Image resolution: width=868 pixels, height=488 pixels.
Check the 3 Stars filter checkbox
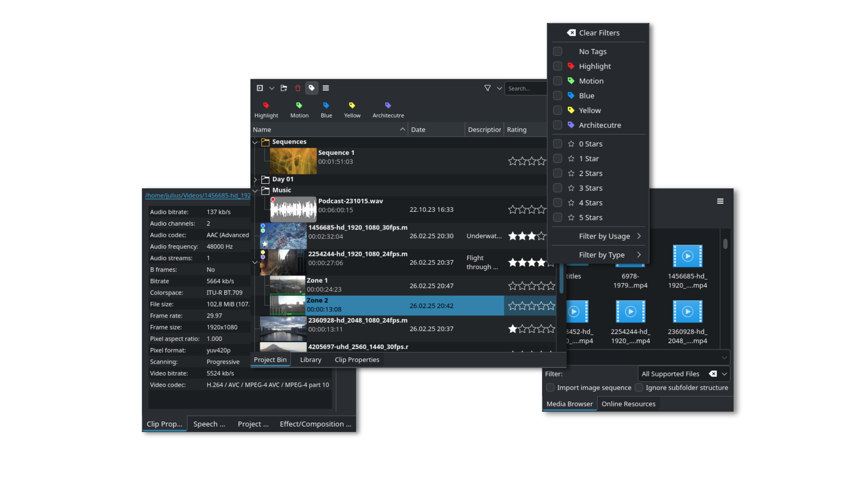[558, 188]
